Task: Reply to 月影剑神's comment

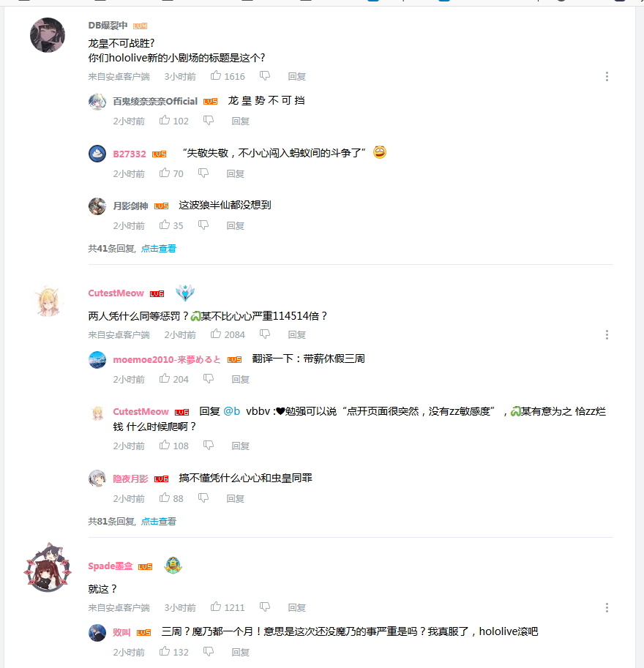Action: [x=235, y=226]
